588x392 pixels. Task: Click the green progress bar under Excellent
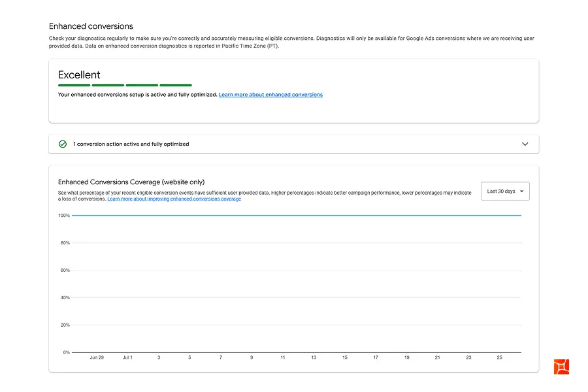click(x=125, y=86)
